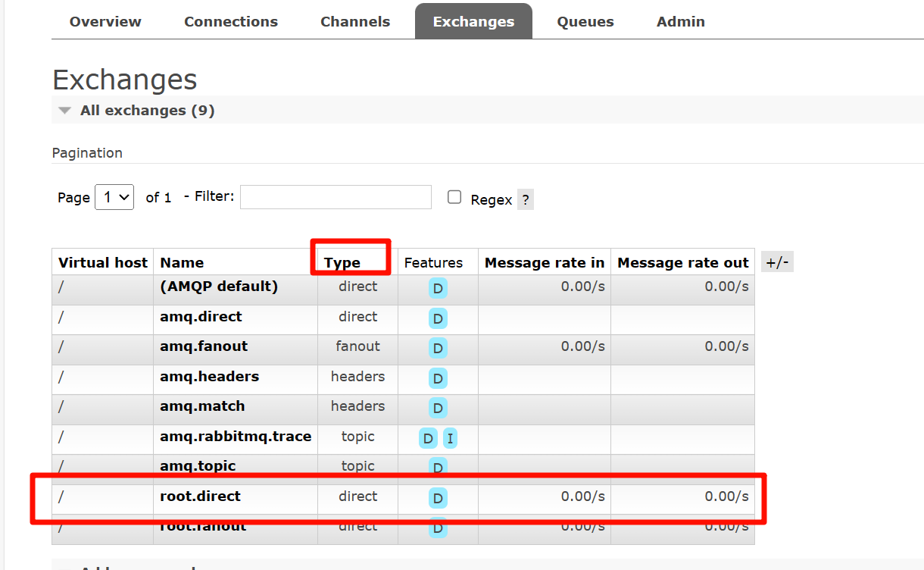The width and height of the screenshot is (924, 570).
Task: Enable the Regex filter checkbox
Action: pos(454,197)
